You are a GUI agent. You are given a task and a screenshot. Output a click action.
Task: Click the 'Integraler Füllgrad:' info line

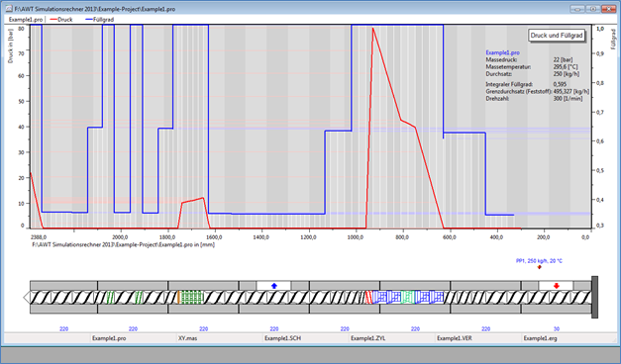509,84
